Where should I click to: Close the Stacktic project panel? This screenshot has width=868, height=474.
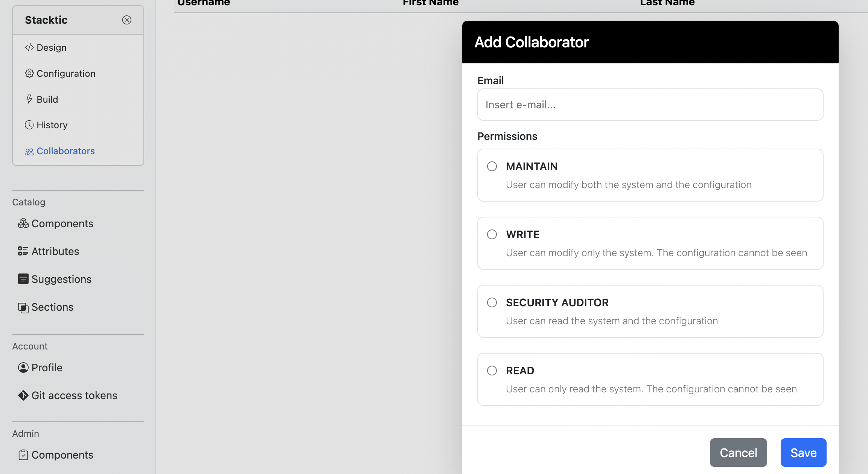tap(127, 20)
